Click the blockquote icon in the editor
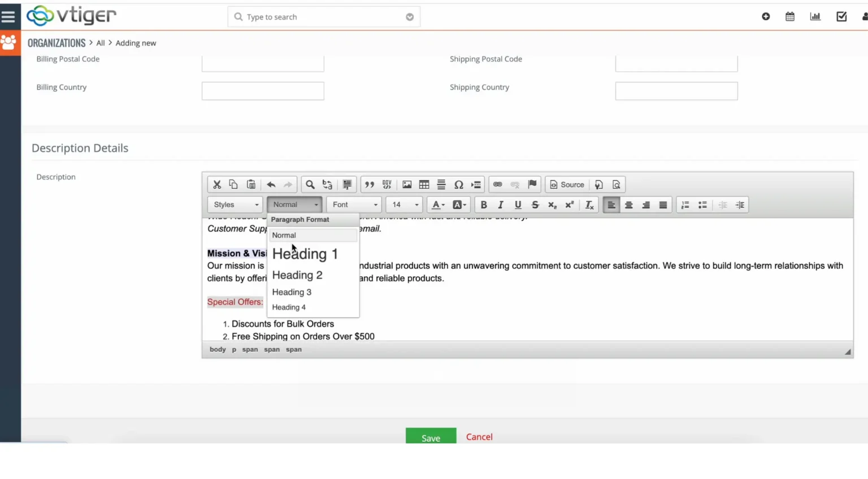The height and width of the screenshot is (479, 868). (x=370, y=184)
